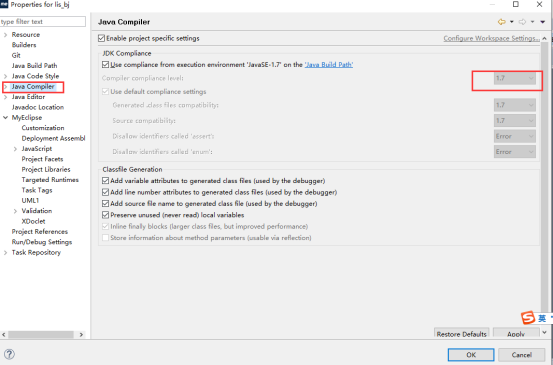This screenshot has width=553, height=365.
Task: Focus the type filter text field
Action: tap(43, 22)
